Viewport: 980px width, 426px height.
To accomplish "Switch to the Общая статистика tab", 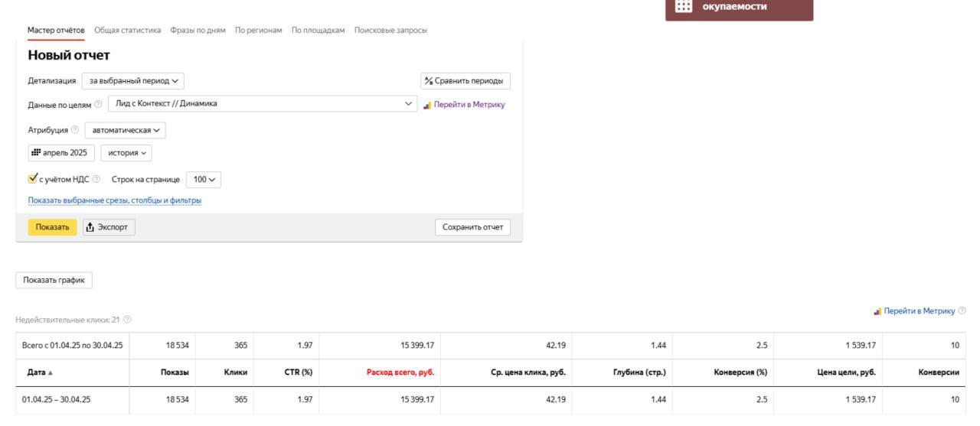I will [127, 30].
